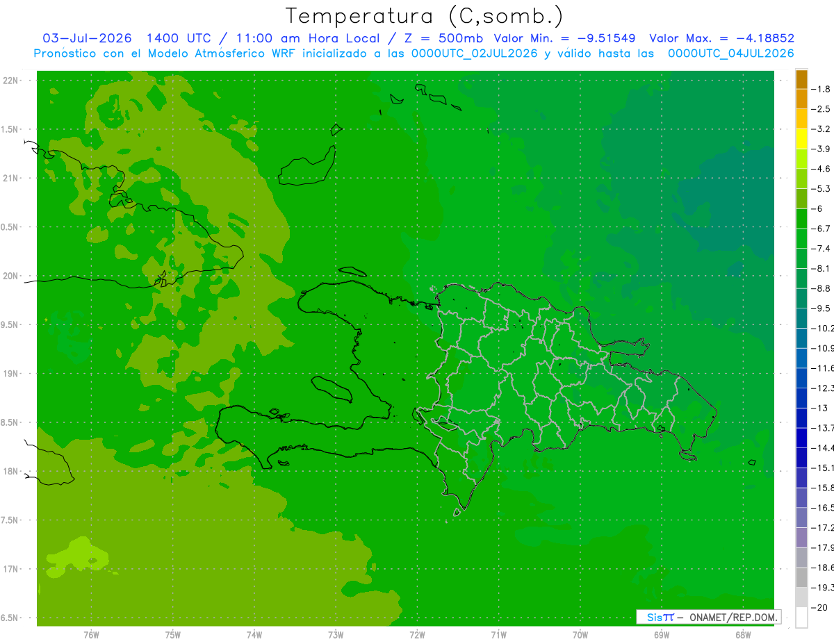834x644 pixels.
Task: Click the '-12.3' color scale value
Action: point(823,388)
